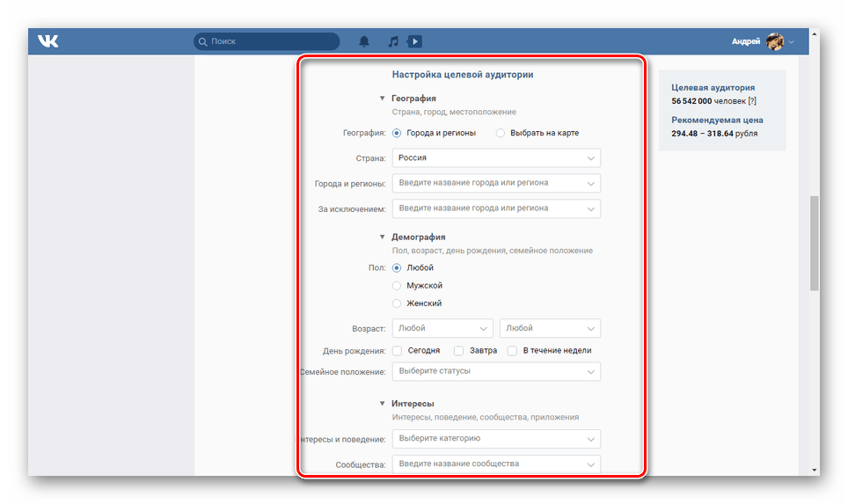Click the page vertical scrollbar thumb
Viewport: 848px width, 504px height.
pyautogui.click(x=815, y=244)
